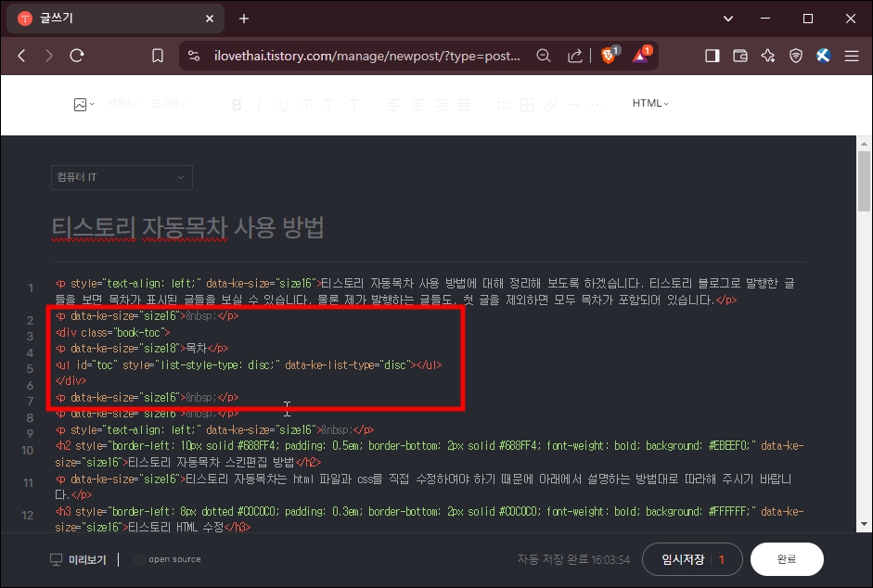The image size is (873, 588).
Task: Open the browser main hamburger menu
Action: coord(852,56)
